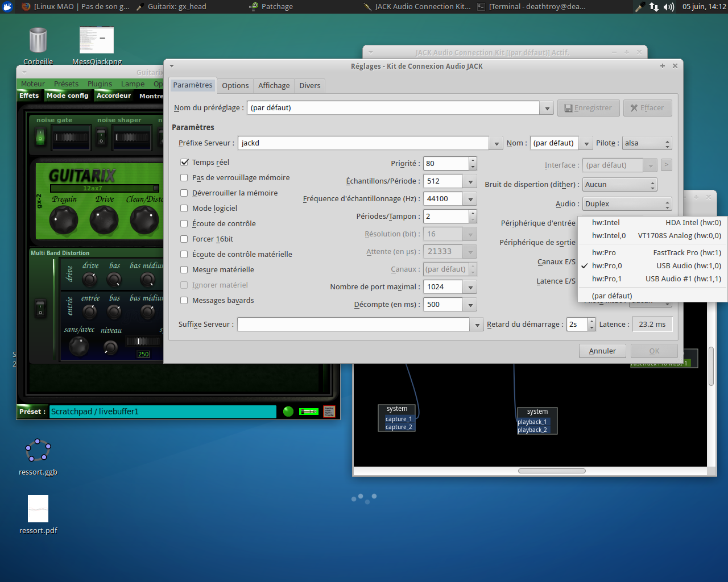Open the Pilote alsa dropdown

(647, 143)
